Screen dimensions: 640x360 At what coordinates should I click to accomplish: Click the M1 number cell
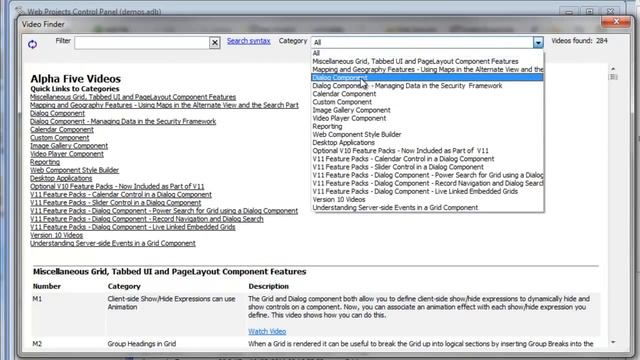click(37, 299)
